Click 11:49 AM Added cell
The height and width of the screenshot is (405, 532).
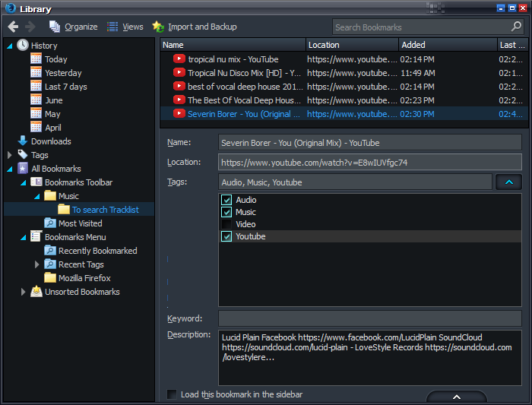[418, 73]
